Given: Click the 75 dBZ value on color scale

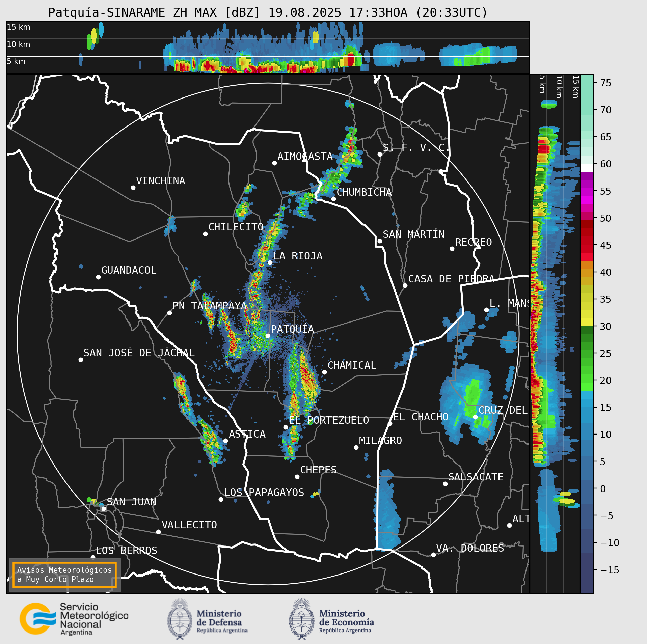Looking at the screenshot, I should (x=606, y=83).
